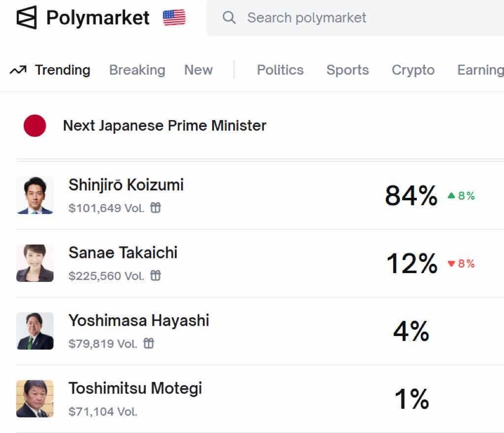Click the US flag region icon
504x433 pixels.
[174, 18]
